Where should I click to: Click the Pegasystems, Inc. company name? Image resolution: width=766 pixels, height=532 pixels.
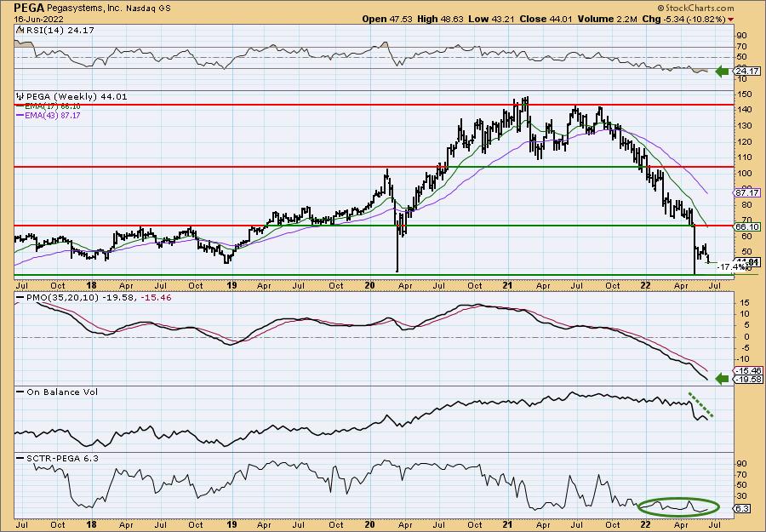pyautogui.click(x=86, y=9)
